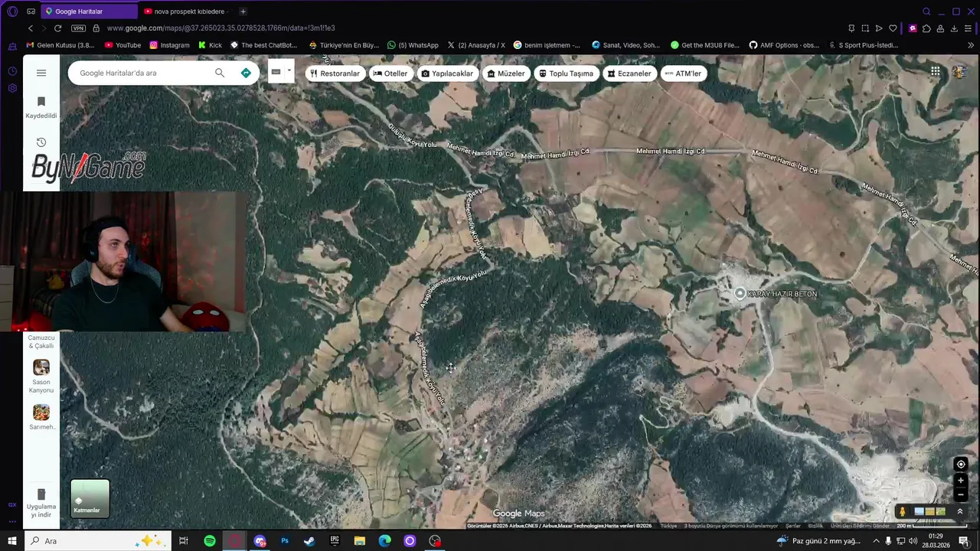This screenshot has width=980, height=551.
Task: Open the Şartlar terms link
Action: 793,526
